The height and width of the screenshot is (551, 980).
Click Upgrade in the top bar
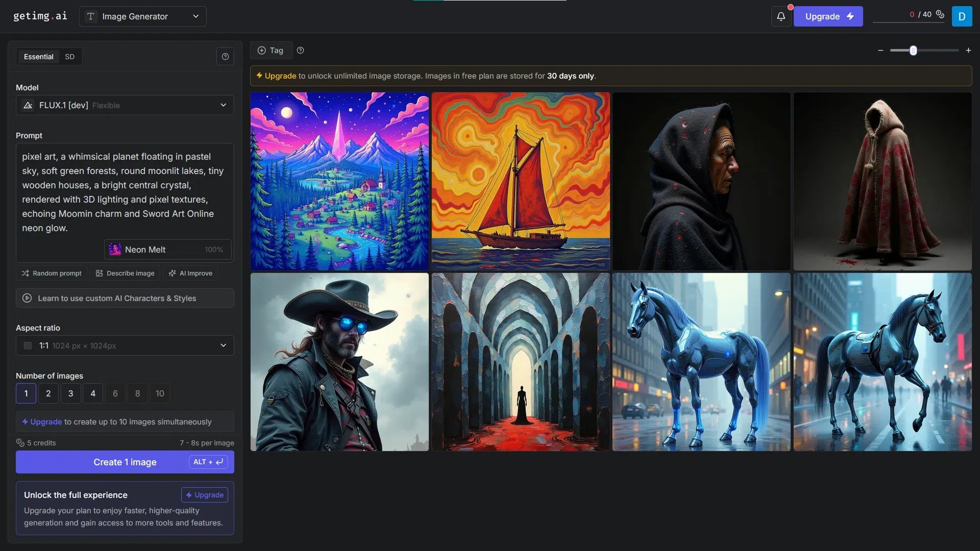(x=827, y=16)
